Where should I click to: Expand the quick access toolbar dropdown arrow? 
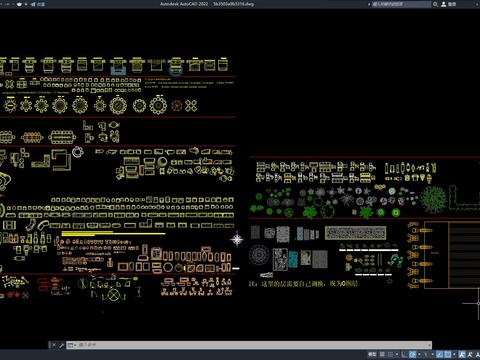click(26, 4)
